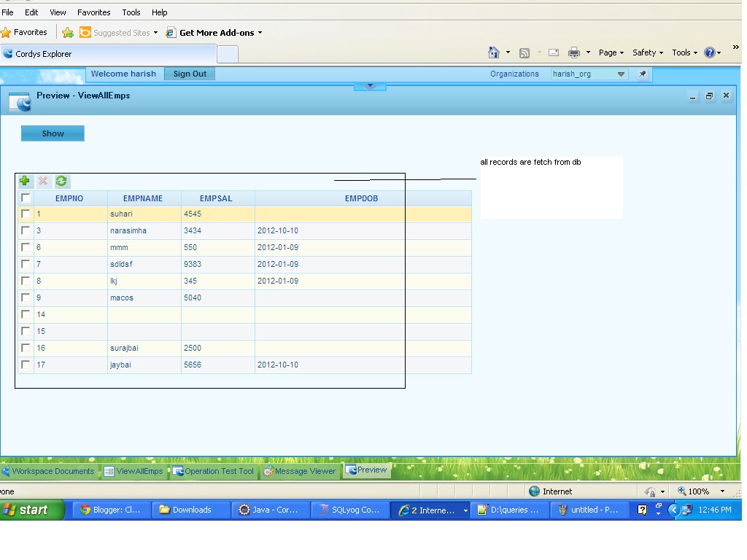The image size is (747, 560).
Task: Check the row checkbox for lkj
Action: click(26, 281)
